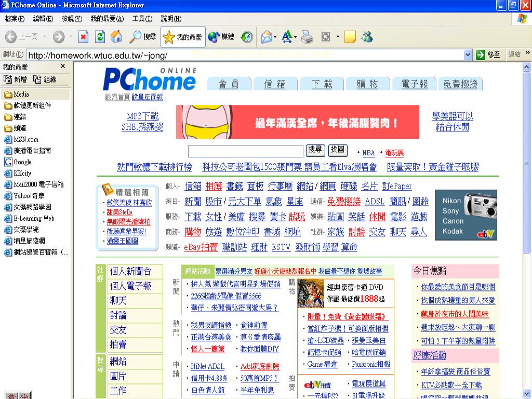This screenshot has height=399, width=532.
Task: Open the Search (搜尋) toolbar button
Action: coord(143,37)
